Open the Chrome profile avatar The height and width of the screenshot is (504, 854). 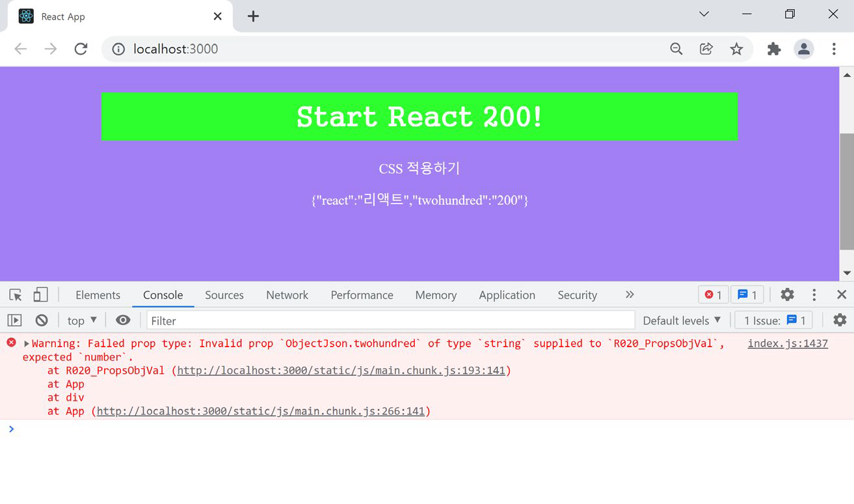pos(804,49)
